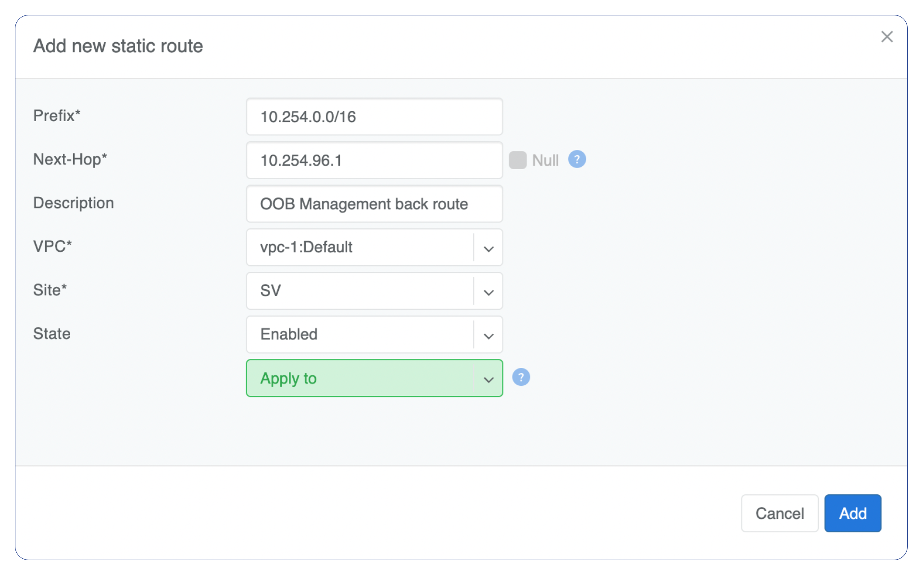Viewport: 924px width, 576px height.
Task: Click the Next-Hop* field label
Action: pos(70,159)
